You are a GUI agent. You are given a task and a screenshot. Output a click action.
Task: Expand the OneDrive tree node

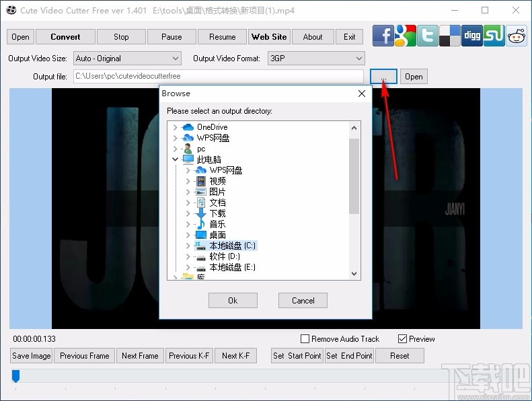pos(175,127)
